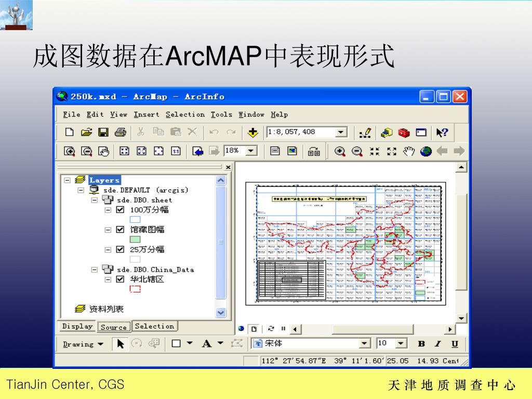Select the 资料列表 data frame
Screen dimensions: 532x399
click(x=106, y=309)
